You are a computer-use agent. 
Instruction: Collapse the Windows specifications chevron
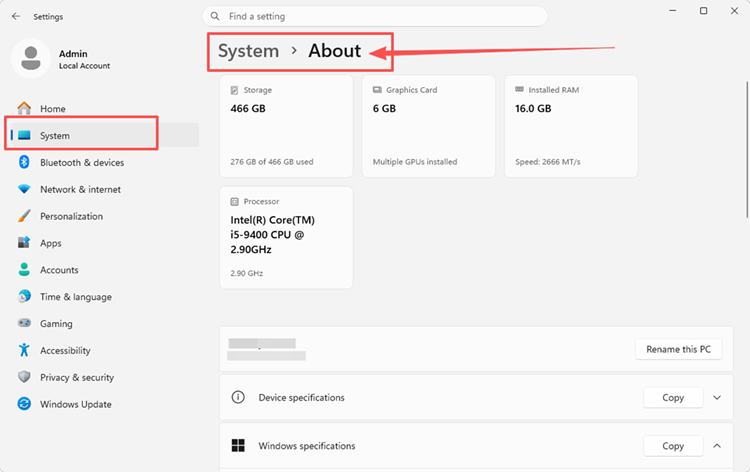point(717,446)
